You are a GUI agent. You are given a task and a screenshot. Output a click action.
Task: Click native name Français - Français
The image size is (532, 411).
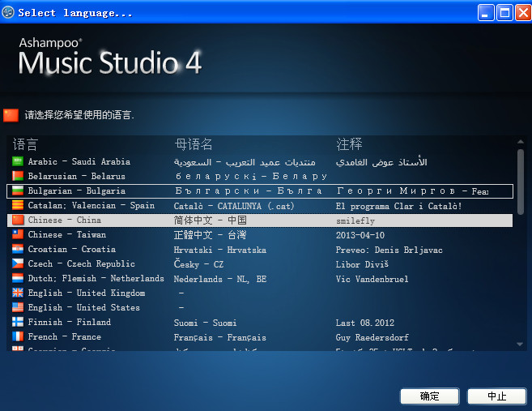[x=220, y=337]
